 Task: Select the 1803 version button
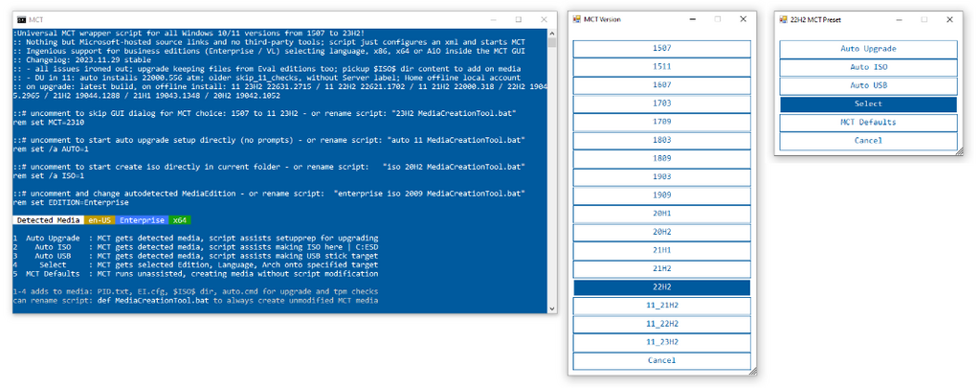tap(662, 140)
